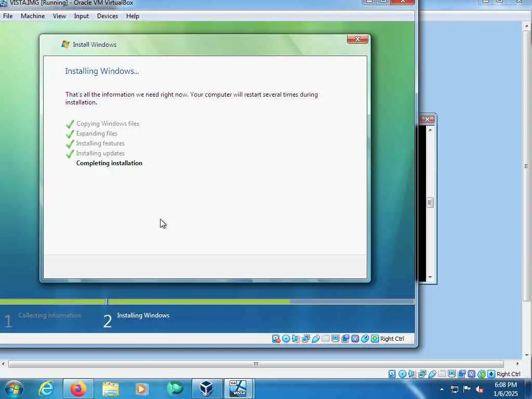Click V virtualization indicator in outer VM status bar
Screen dimensions: 532x399
click(472, 374)
